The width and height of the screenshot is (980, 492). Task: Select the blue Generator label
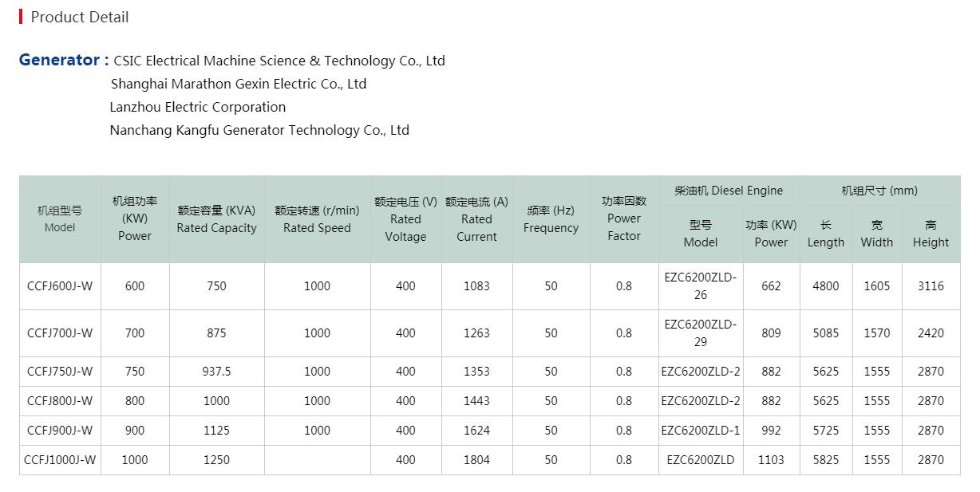pyautogui.click(x=63, y=60)
